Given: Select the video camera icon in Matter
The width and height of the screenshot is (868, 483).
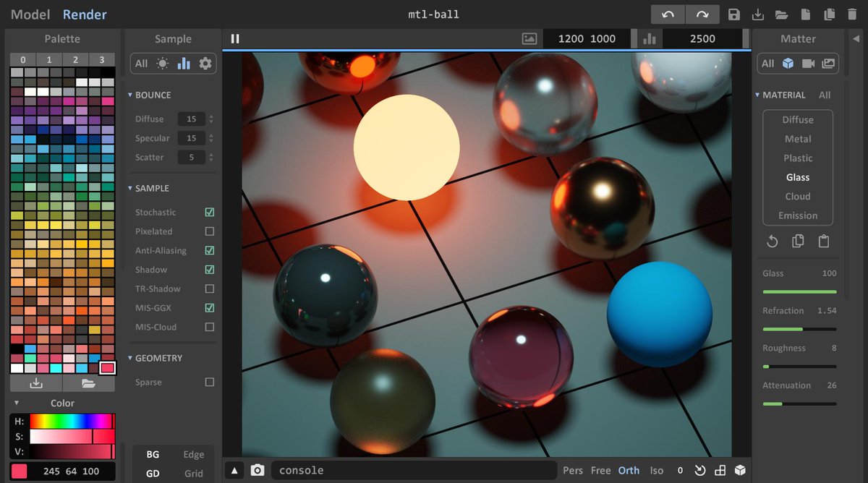Looking at the screenshot, I should pyautogui.click(x=808, y=64).
